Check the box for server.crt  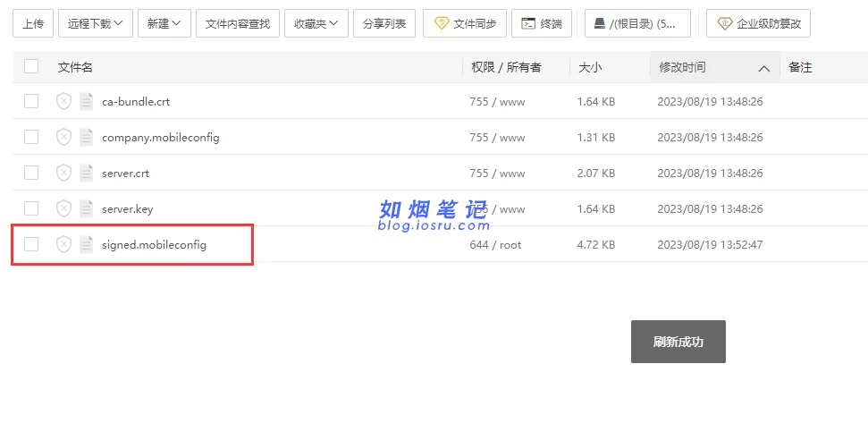tap(31, 173)
